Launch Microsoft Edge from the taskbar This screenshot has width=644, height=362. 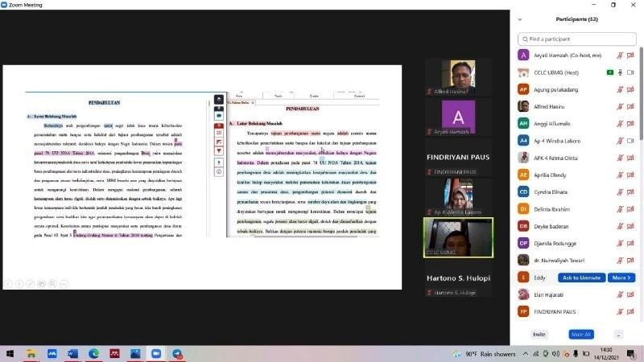(93, 353)
